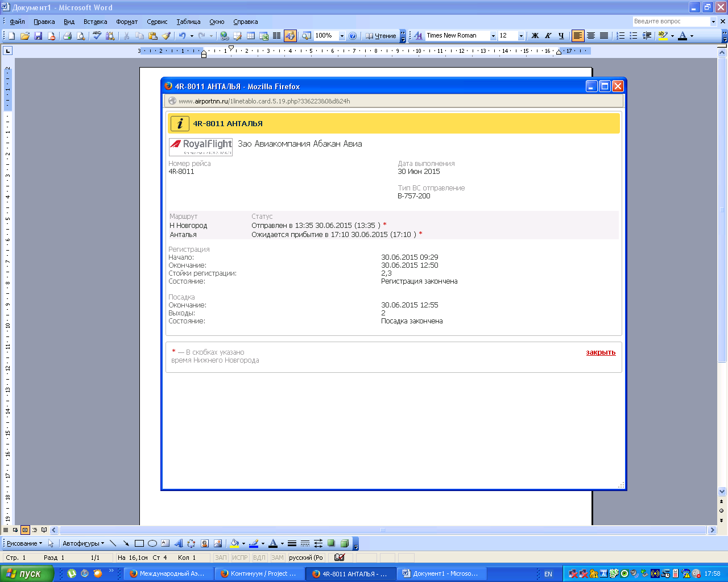The image size is (728, 582).
Task: Select the Oval drawing tool
Action: pyautogui.click(x=152, y=543)
